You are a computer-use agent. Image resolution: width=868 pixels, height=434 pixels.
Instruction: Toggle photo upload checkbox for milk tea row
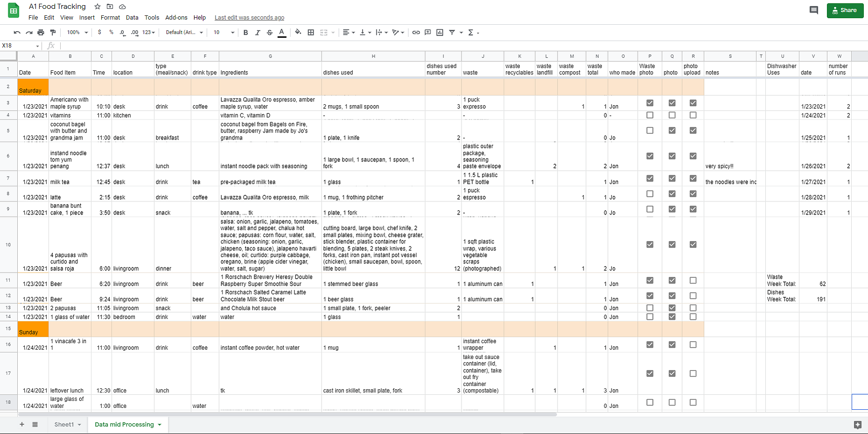pos(693,179)
